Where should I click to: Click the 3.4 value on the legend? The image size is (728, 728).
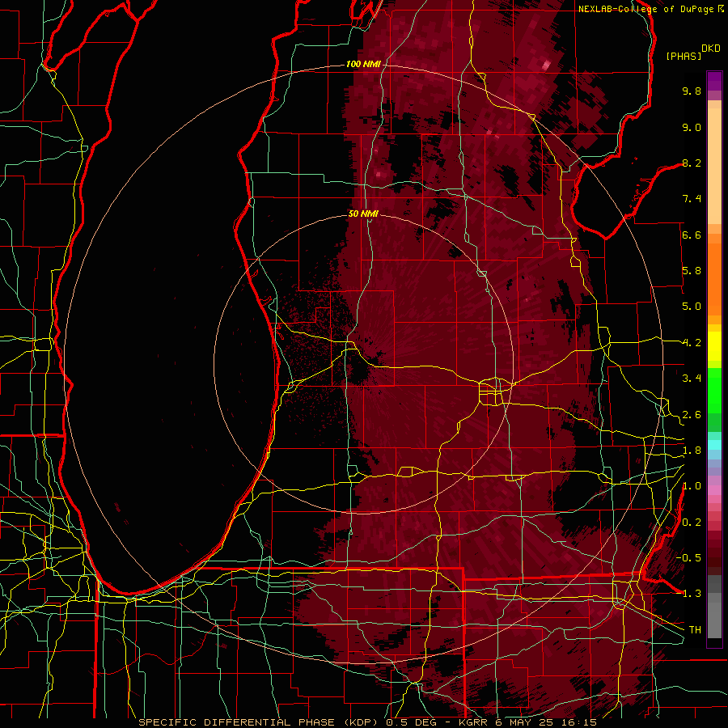pyautogui.click(x=692, y=379)
